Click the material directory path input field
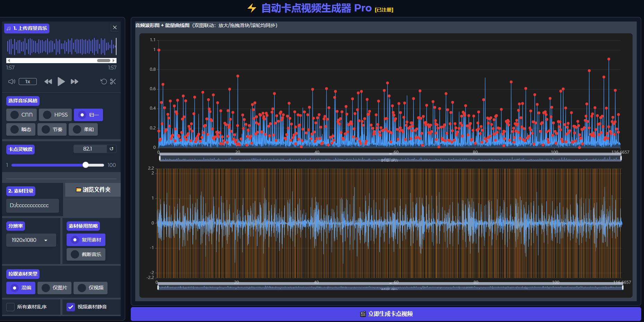 tap(32, 205)
